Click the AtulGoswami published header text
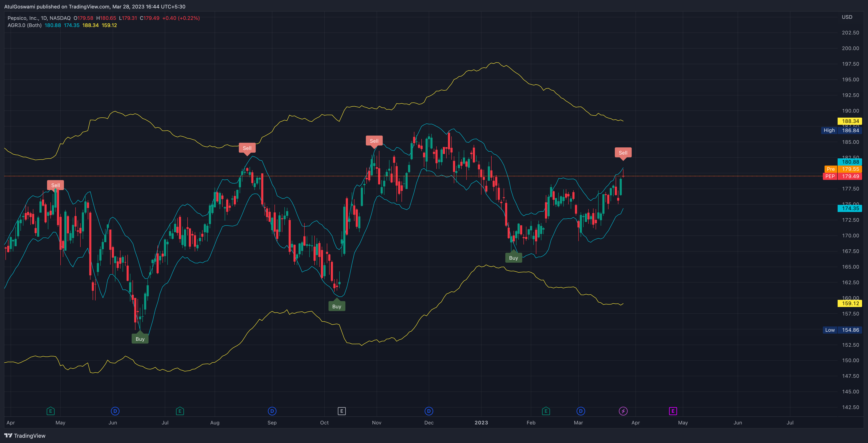Screen dimensions: 868x443 pos(95,7)
